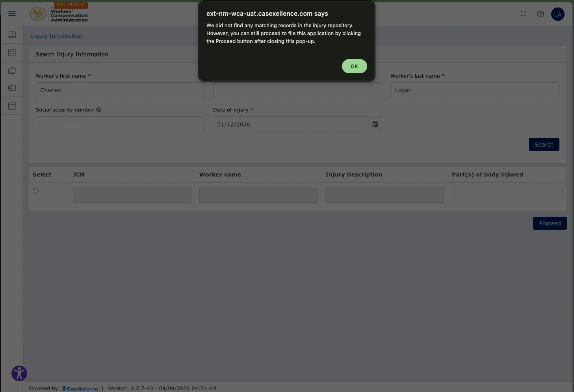Viewport: 574px width, 392px height.
Task: Click the JCN result field
Action: pos(132,195)
